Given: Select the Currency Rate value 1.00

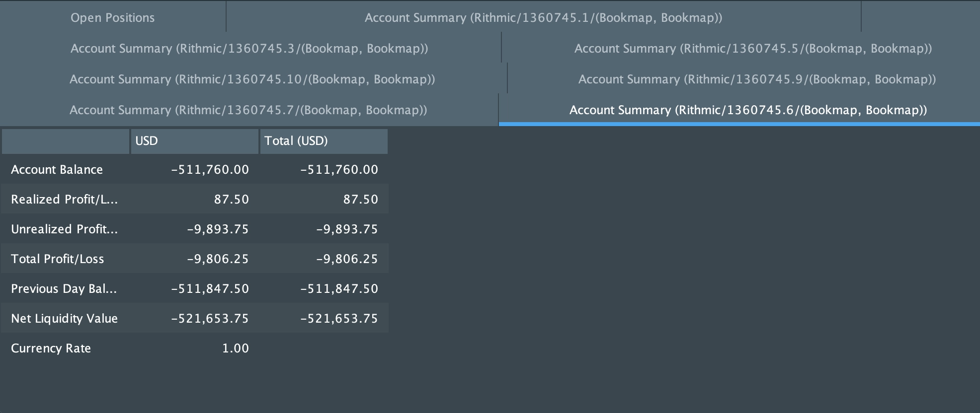Looking at the screenshot, I should tap(235, 348).
